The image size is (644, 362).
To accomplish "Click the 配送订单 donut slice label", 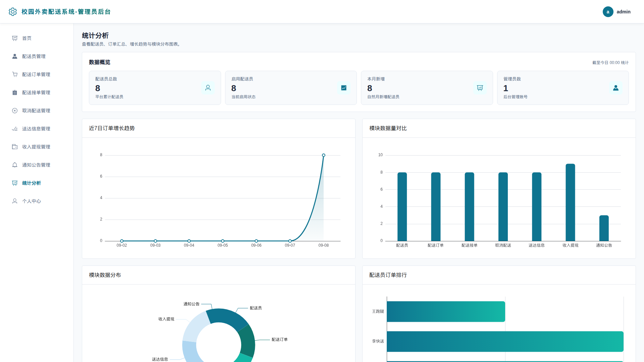I will point(280,340).
